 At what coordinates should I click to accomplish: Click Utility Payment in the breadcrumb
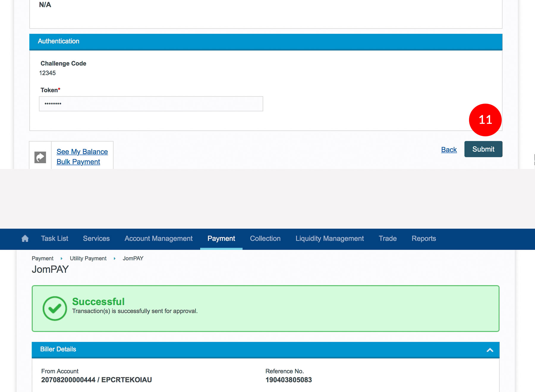pos(88,258)
